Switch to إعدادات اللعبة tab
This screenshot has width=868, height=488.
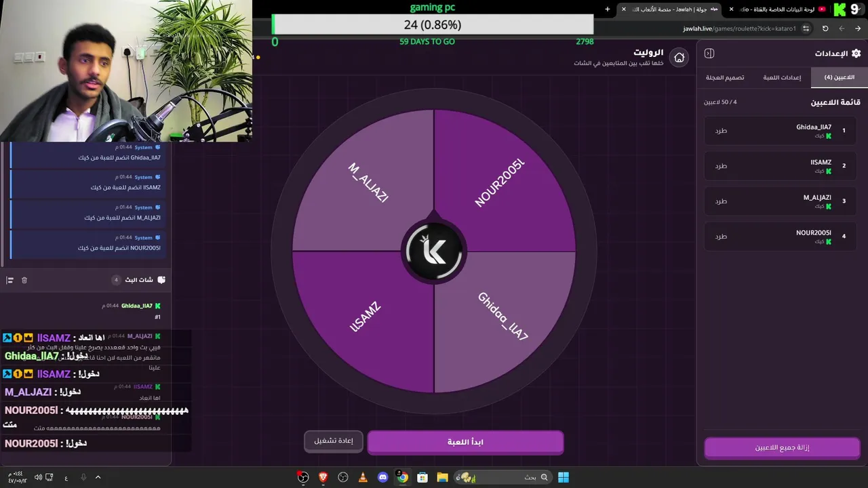[782, 77]
